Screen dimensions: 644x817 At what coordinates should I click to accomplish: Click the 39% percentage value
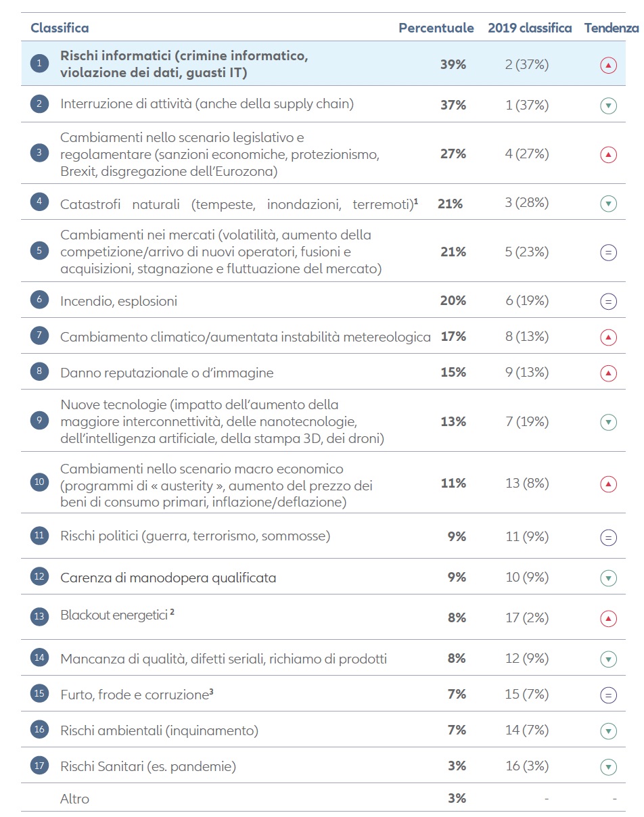pyautogui.click(x=453, y=64)
